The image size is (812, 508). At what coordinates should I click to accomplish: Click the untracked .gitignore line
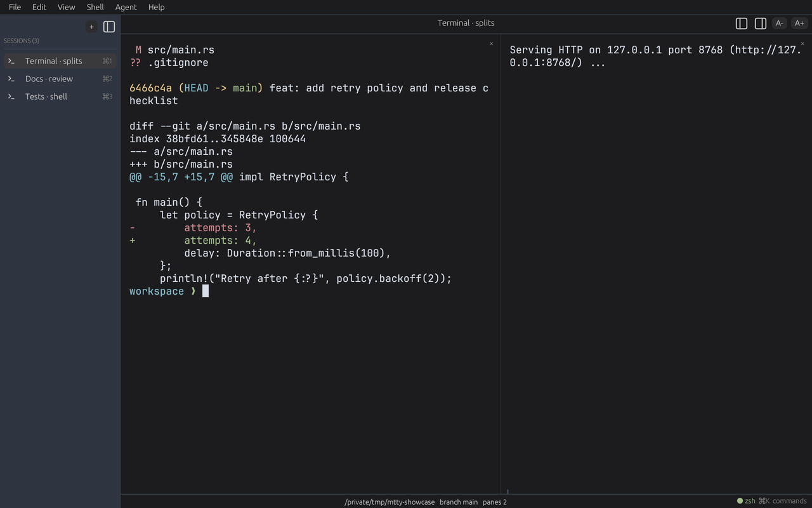click(169, 63)
